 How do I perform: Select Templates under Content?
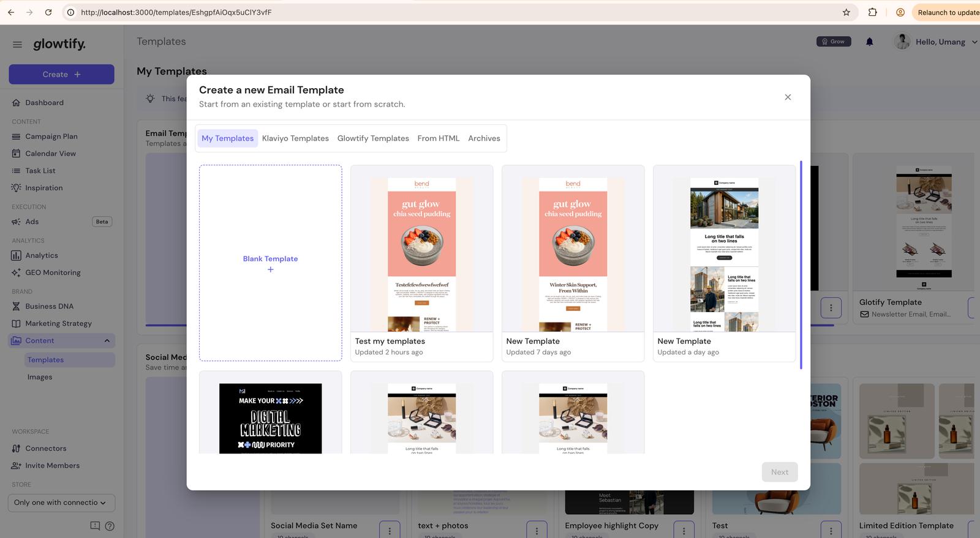tap(70, 360)
